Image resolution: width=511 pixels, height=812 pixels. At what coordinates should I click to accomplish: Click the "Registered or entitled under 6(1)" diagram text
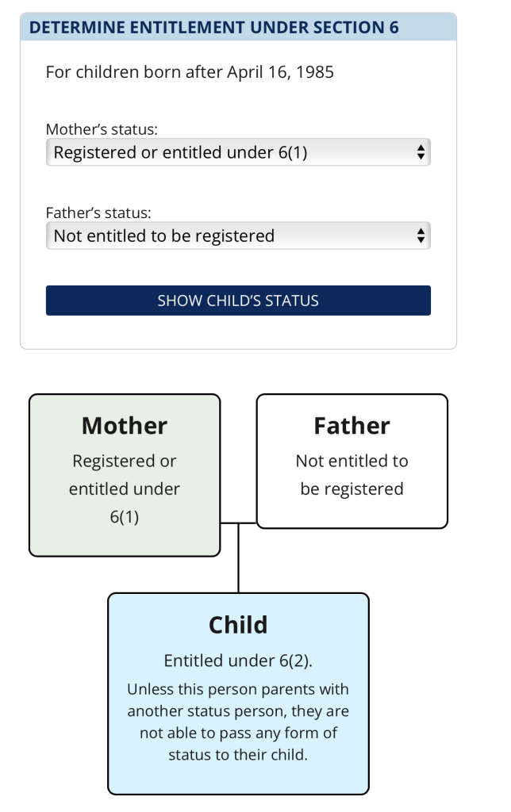pyautogui.click(x=125, y=488)
